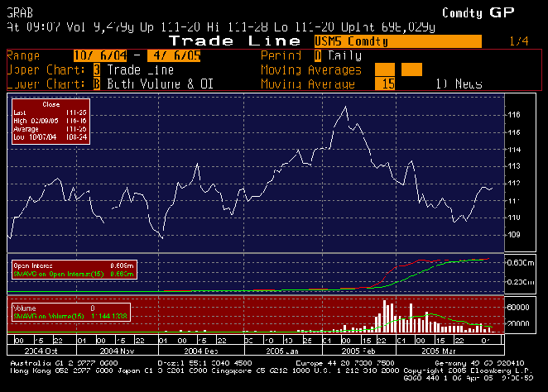
Task: Click the Open Interest legend box
Action: (x=73, y=270)
